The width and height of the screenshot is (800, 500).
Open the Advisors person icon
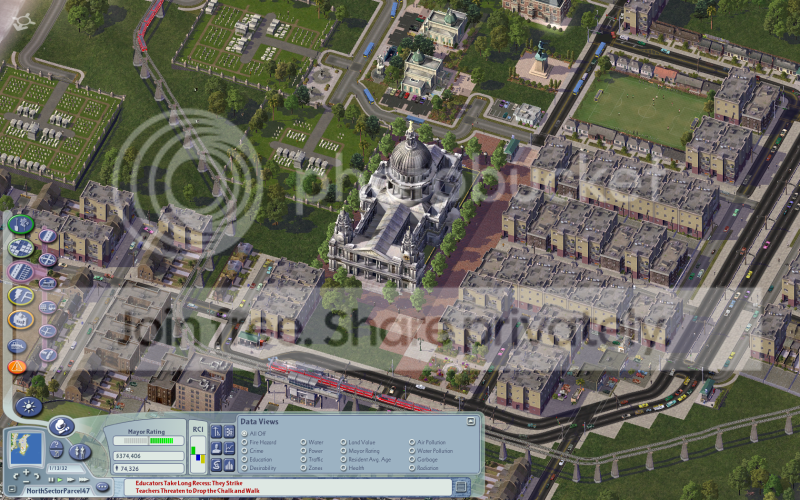pyautogui.click(x=216, y=448)
